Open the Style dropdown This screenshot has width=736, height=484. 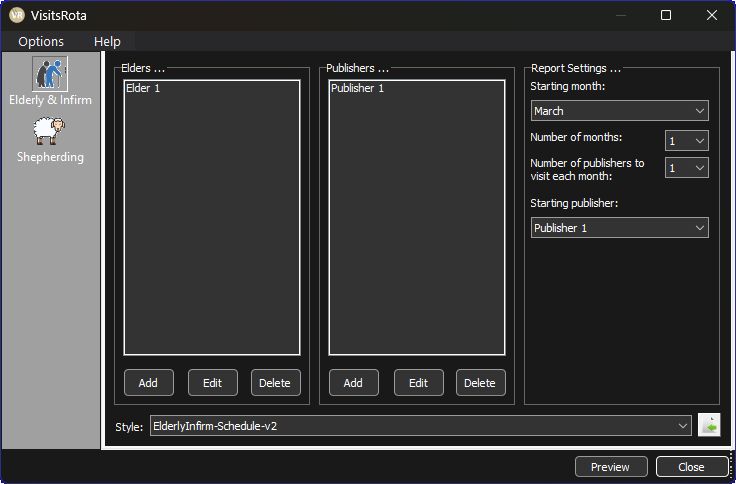(421, 426)
